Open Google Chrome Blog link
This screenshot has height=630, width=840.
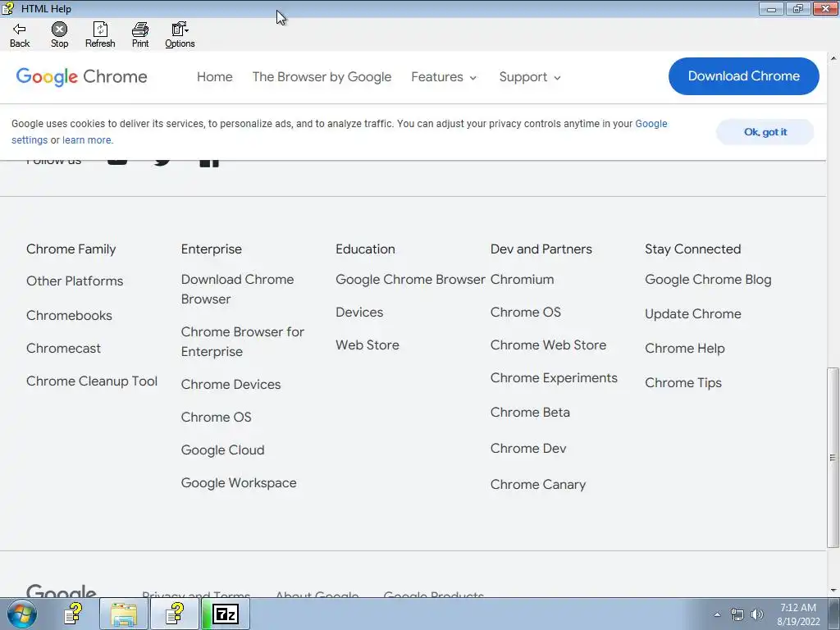(708, 279)
